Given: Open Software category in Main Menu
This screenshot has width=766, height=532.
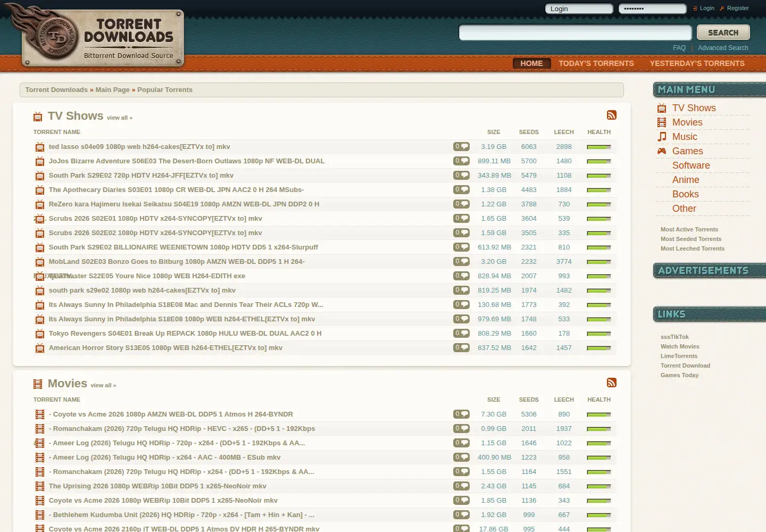Looking at the screenshot, I should tap(691, 165).
